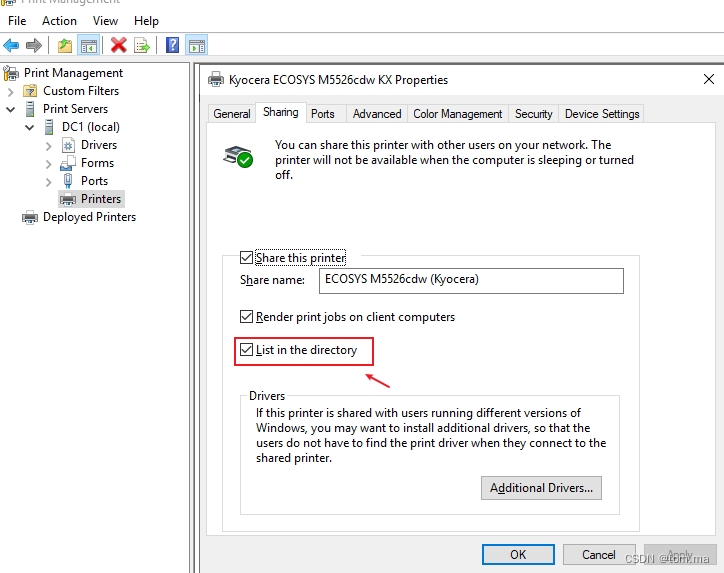Select the Custom Filters tree label
Screen dimensions: 724x573
tap(81, 91)
